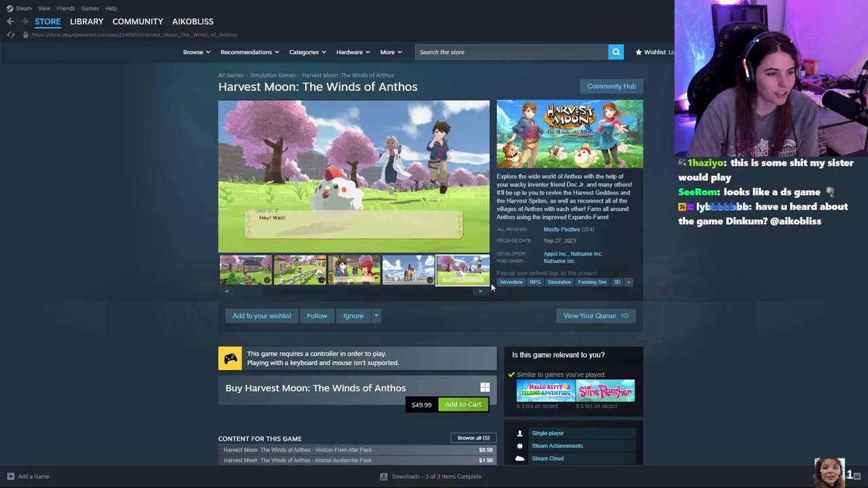The height and width of the screenshot is (488, 868).
Task: Open the Appci Inc. developer link
Action: pyautogui.click(x=555, y=254)
